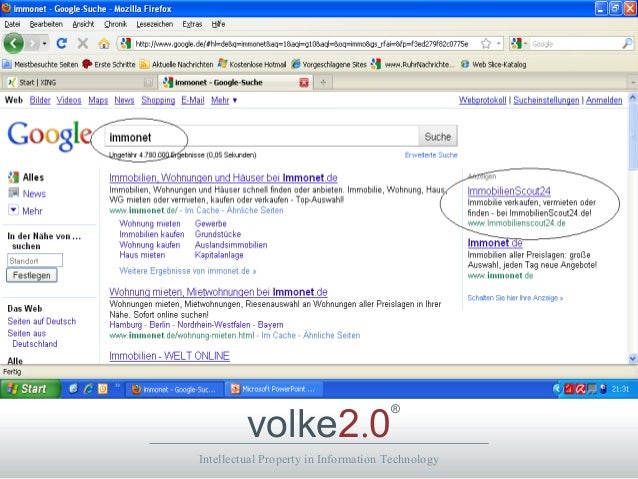
Task: Open Vorgeschlagene Sites bookmark
Action: pyautogui.click(x=329, y=64)
